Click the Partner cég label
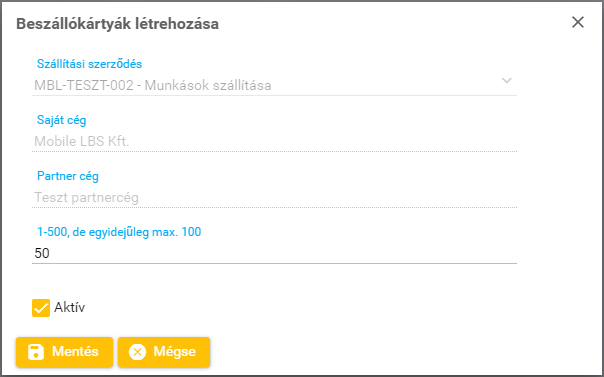Image resolution: width=604 pixels, height=377 pixels. coord(68,176)
